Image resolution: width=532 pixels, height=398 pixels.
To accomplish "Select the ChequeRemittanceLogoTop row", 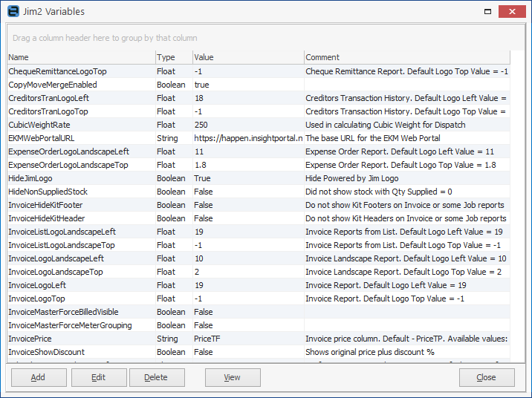I will [x=259, y=71].
